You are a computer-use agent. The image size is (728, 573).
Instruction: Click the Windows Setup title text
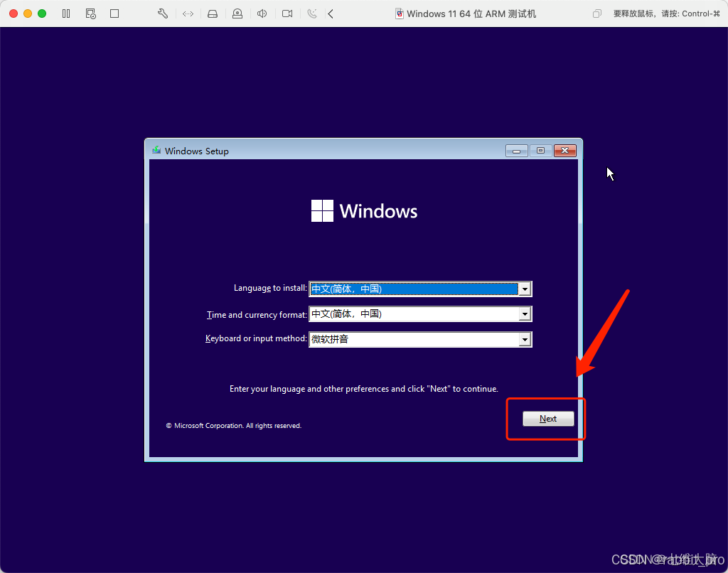197,151
